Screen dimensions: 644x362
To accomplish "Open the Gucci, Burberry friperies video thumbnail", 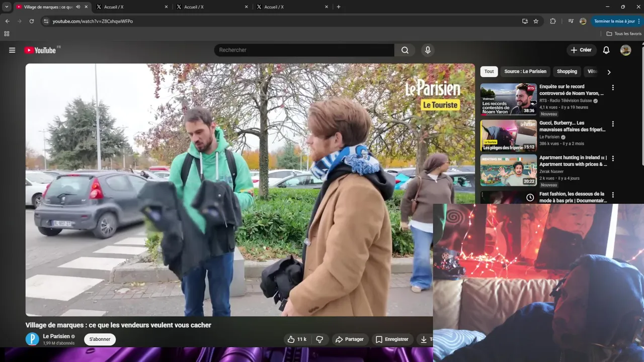I will click(x=508, y=135).
